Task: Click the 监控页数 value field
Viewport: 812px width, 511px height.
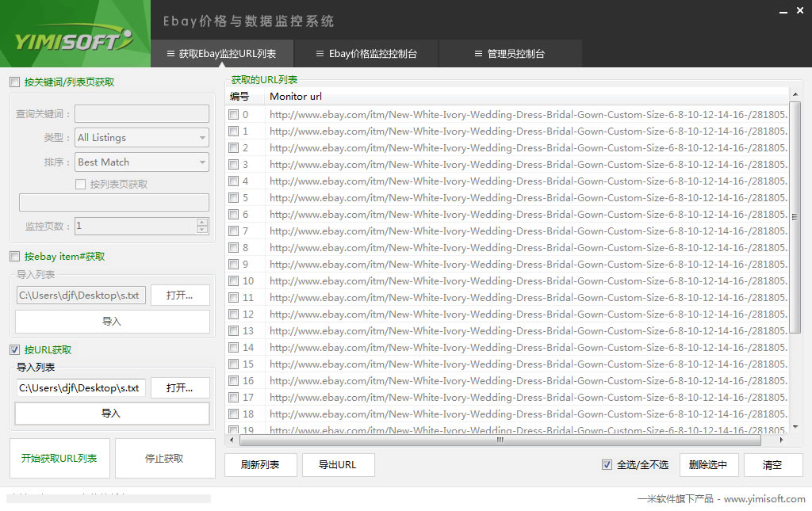Action: point(136,226)
